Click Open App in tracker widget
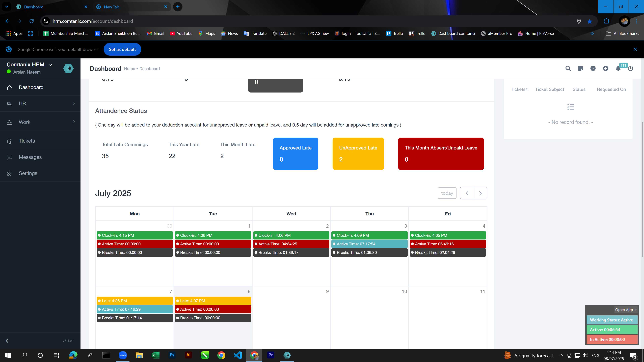 pyautogui.click(x=626, y=310)
